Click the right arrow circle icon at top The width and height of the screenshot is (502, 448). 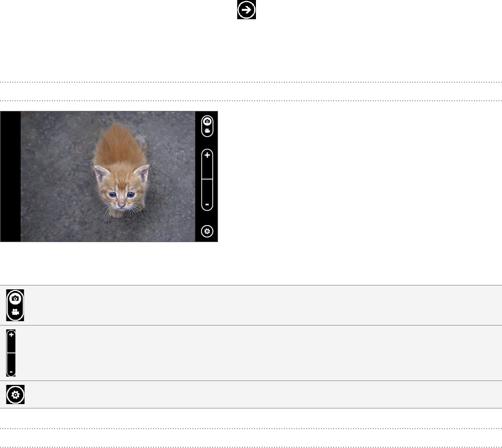coord(246,9)
